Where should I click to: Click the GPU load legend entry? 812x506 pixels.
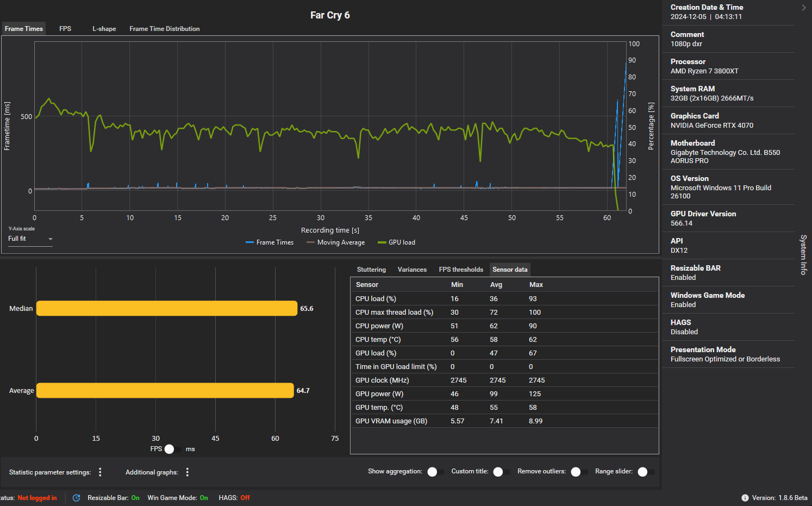click(x=397, y=242)
